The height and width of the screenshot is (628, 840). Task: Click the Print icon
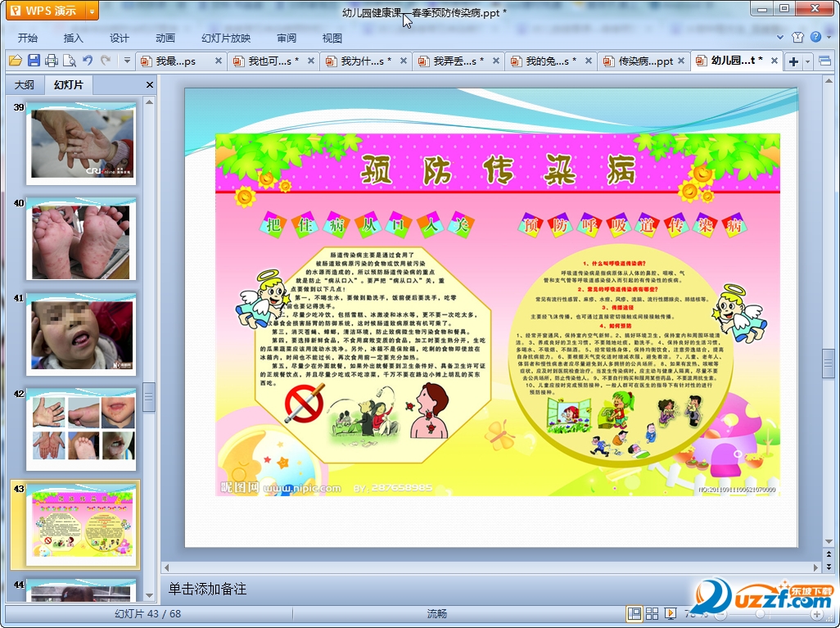point(52,61)
